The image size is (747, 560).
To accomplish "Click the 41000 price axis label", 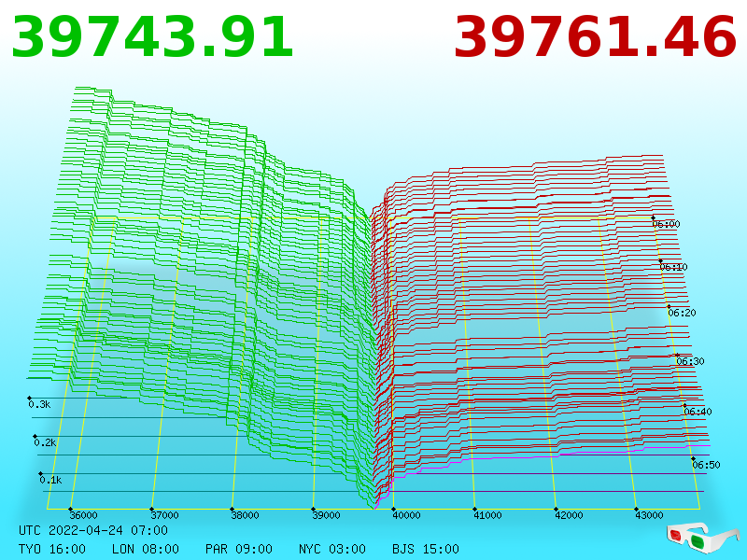I will click(487, 515).
